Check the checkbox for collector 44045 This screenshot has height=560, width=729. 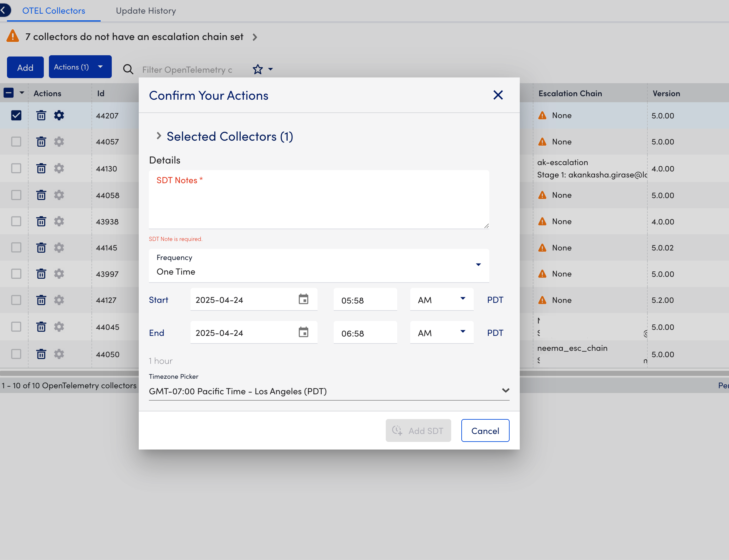click(16, 327)
